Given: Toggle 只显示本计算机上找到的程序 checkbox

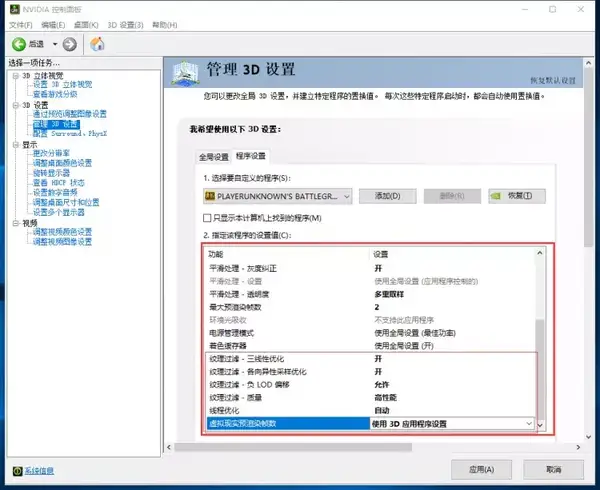Looking at the screenshot, I should [x=207, y=217].
